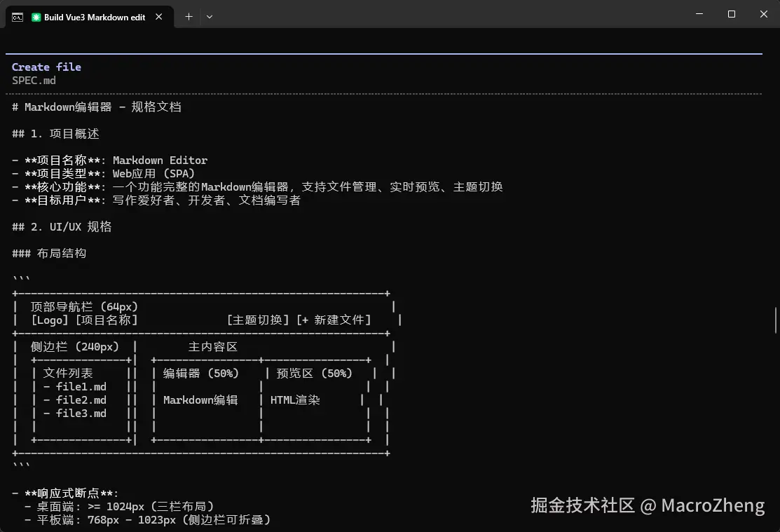Click the '响应式断点' line
This screenshot has width=780, height=532.
[65, 493]
